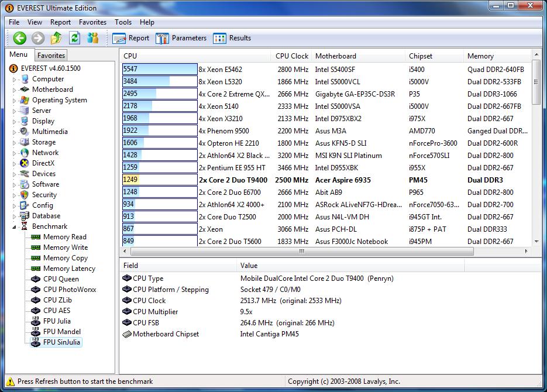Expand the Motherboard tree node
The image size is (547, 392).
pyautogui.click(x=14, y=90)
